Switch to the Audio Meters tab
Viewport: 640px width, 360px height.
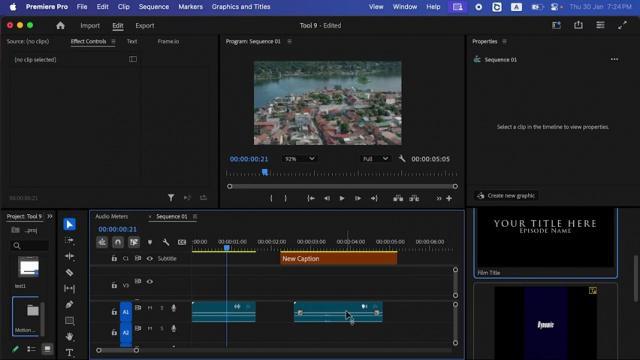click(x=112, y=216)
